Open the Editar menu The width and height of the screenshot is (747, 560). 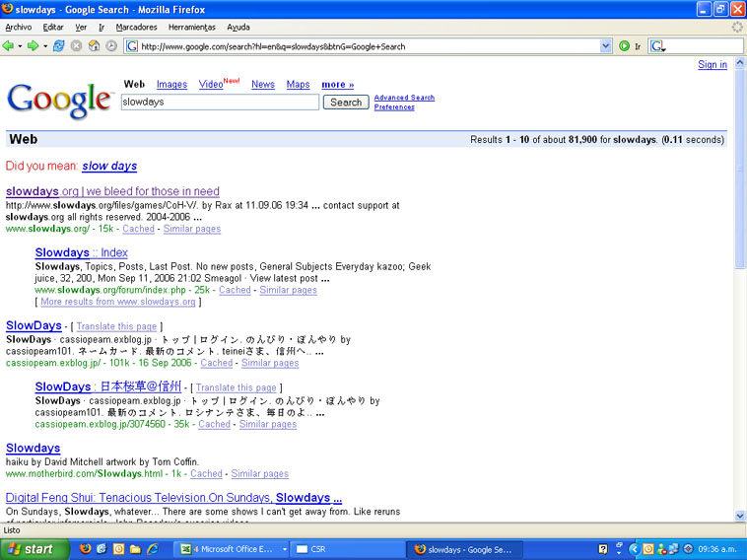[53, 28]
